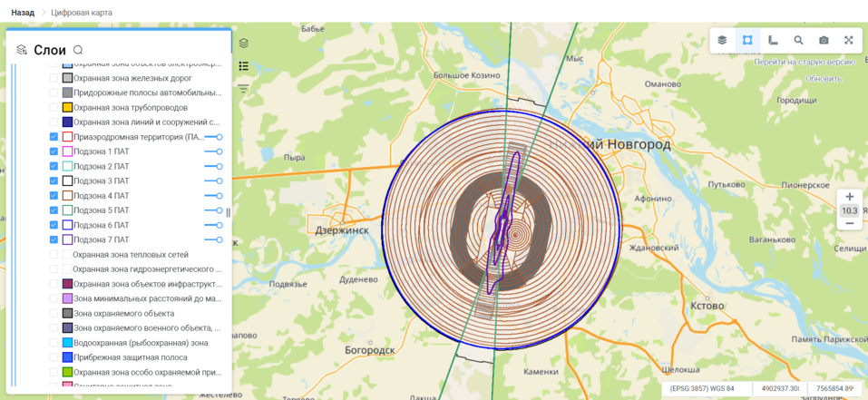Screen dimensions: 868x400
Task: Open the coordinate system EPSG:3857 selector
Action: (x=702, y=389)
